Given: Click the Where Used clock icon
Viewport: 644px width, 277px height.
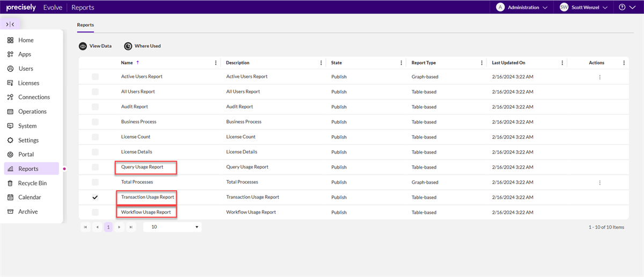Looking at the screenshot, I should click(128, 46).
